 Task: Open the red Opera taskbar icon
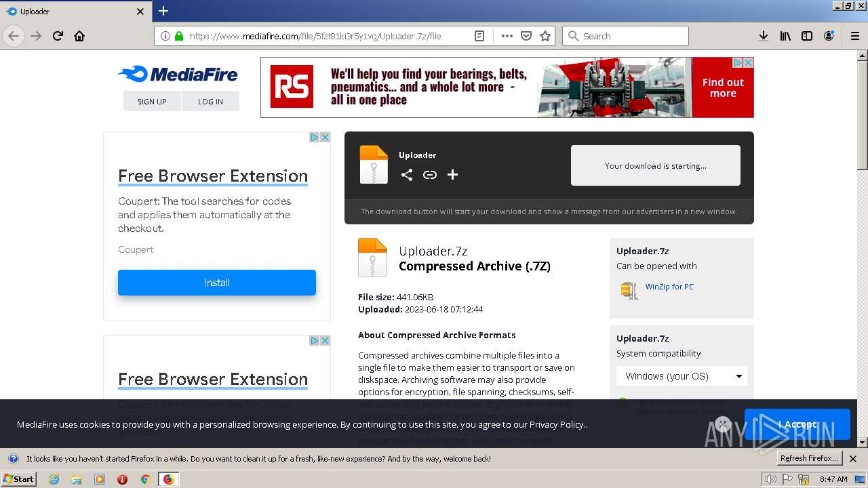coord(122,479)
